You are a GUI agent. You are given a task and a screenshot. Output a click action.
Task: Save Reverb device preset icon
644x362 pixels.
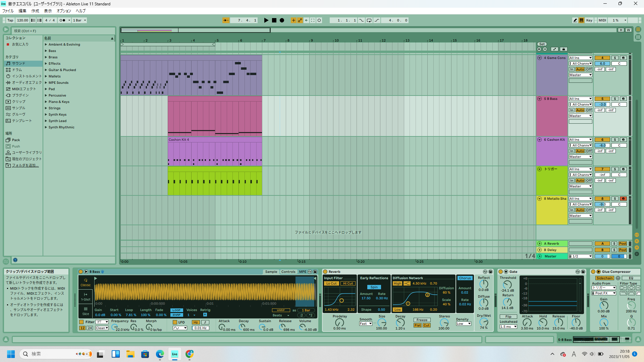(x=490, y=272)
